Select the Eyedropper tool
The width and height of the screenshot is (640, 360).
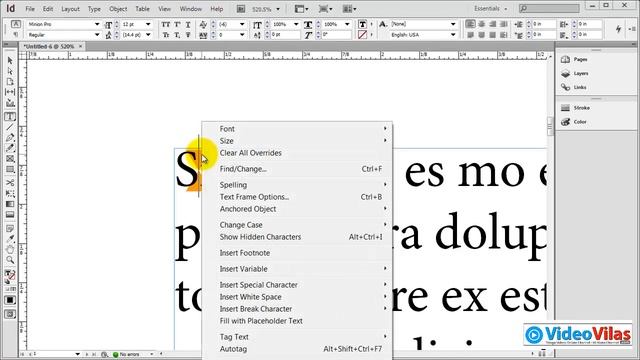click(10, 239)
